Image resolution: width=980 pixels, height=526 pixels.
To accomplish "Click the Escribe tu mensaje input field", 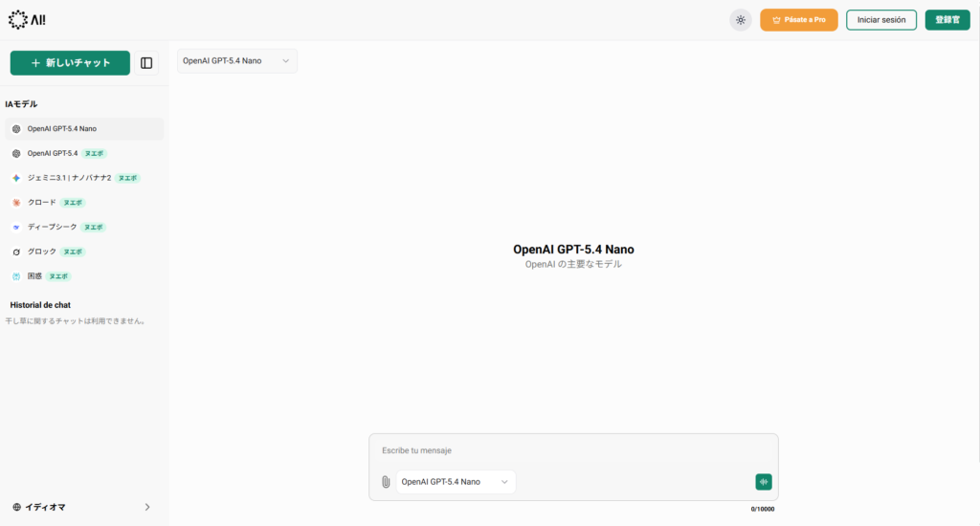I will click(x=573, y=450).
